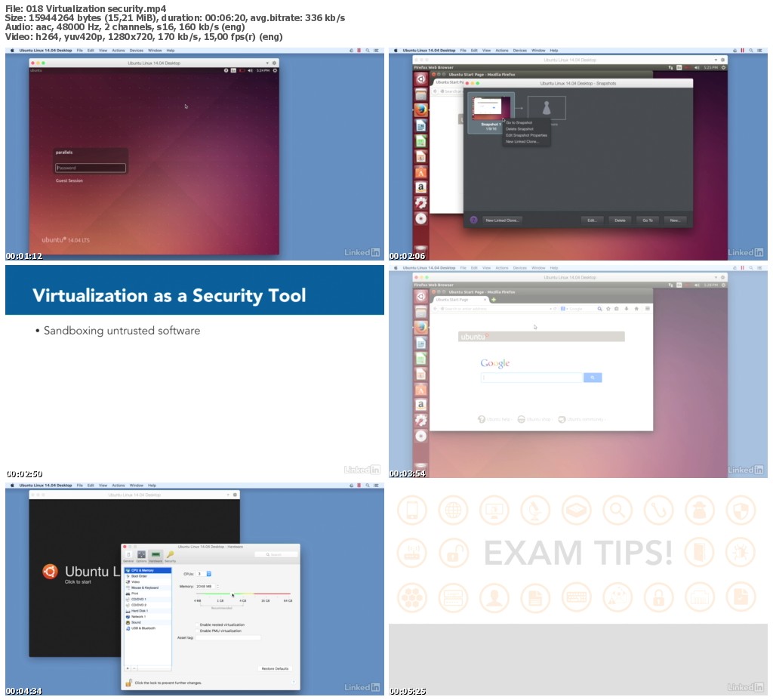The image size is (773, 700).
Task: Open new Firefox tab with plus icon
Action: tap(493, 300)
